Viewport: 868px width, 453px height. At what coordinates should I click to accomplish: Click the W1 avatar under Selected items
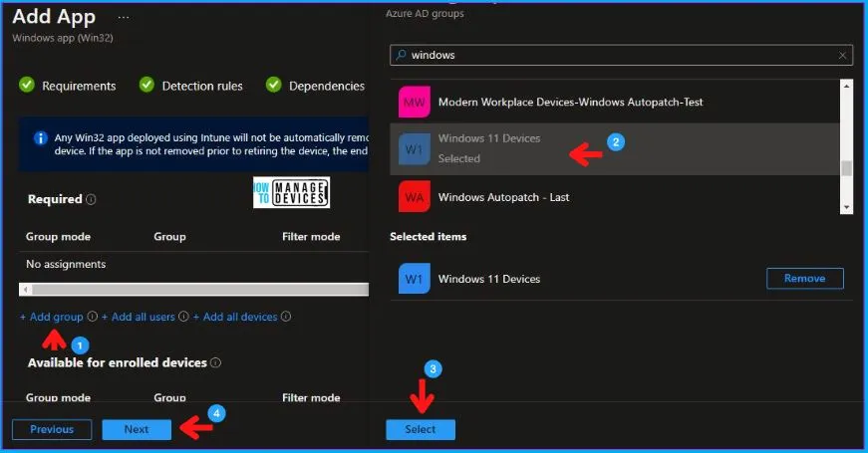tap(415, 279)
